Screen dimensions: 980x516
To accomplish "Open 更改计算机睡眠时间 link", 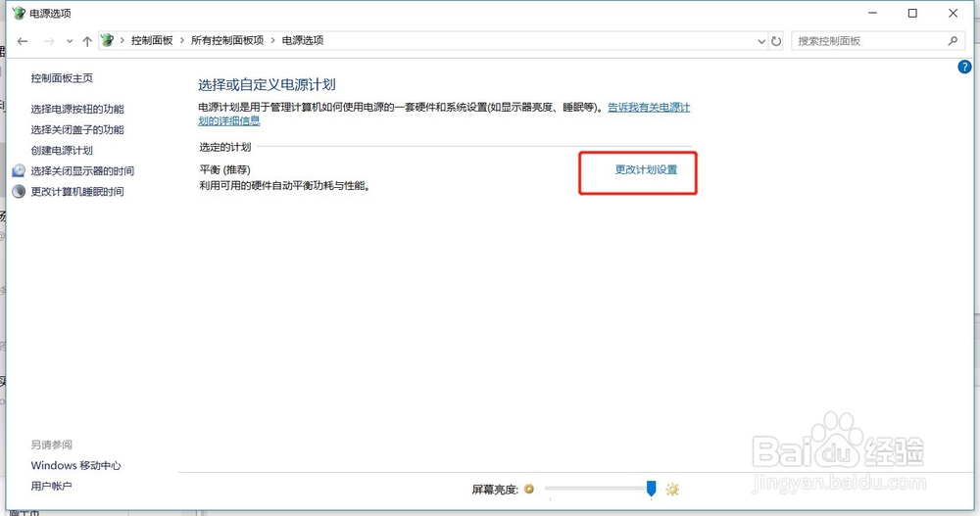I will pos(77,192).
